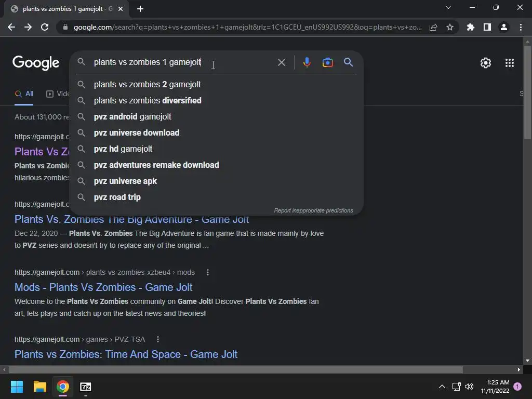Open the Extensions puzzle icon

click(x=471, y=27)
